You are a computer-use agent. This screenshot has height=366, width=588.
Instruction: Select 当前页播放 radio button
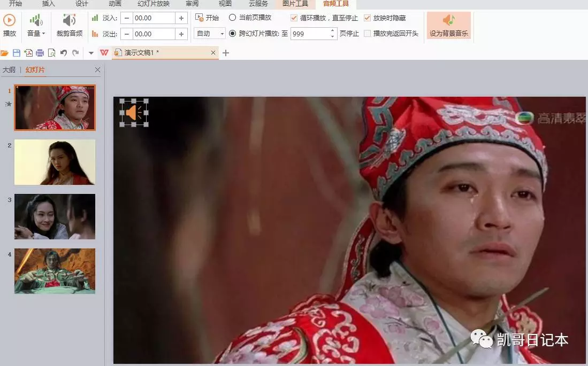click(x=232, y=18)
